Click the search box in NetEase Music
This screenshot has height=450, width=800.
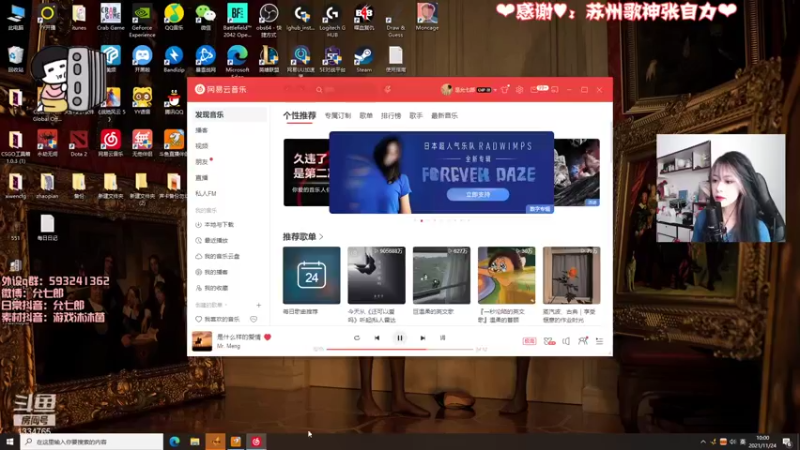pyautogui.click(x=343, y=89)
